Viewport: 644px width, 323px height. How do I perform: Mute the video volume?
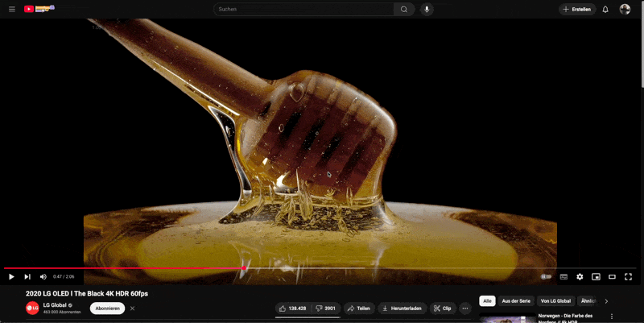[43, 276]
